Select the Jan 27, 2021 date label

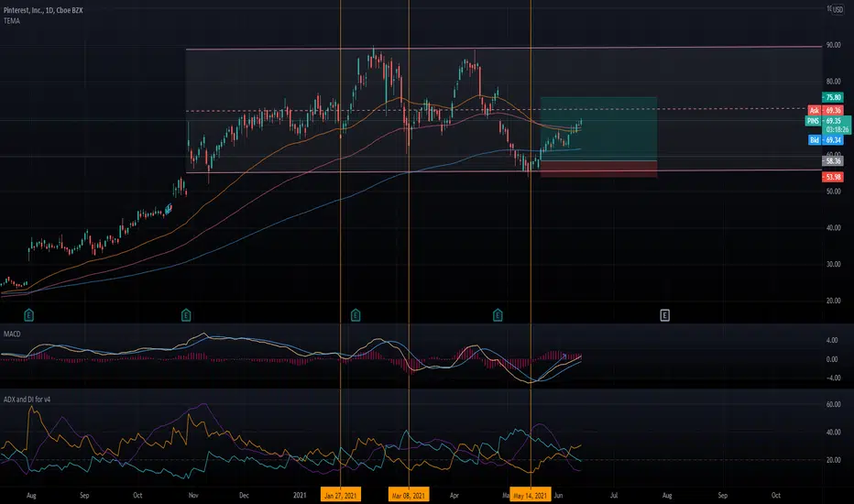coord(340,495)
